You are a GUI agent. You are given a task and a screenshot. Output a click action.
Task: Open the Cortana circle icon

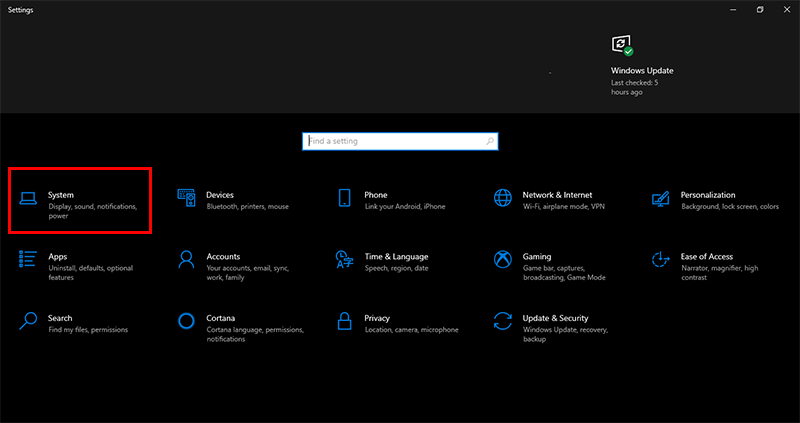(x=186, y=321)
